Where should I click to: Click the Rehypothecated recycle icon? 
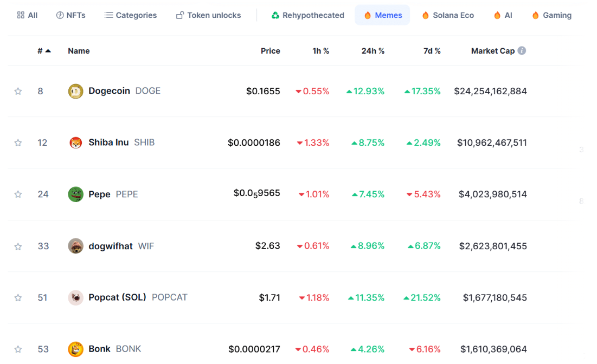(x=275, y=15)
